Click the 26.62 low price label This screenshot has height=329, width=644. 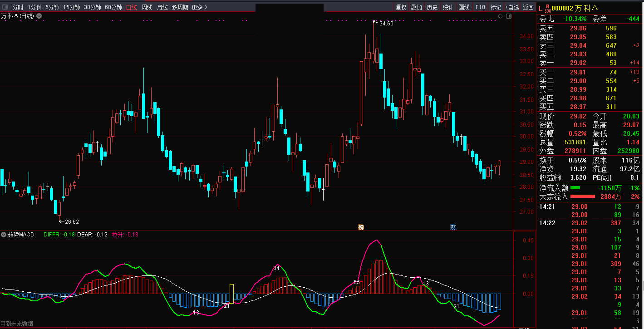point(72,222)
